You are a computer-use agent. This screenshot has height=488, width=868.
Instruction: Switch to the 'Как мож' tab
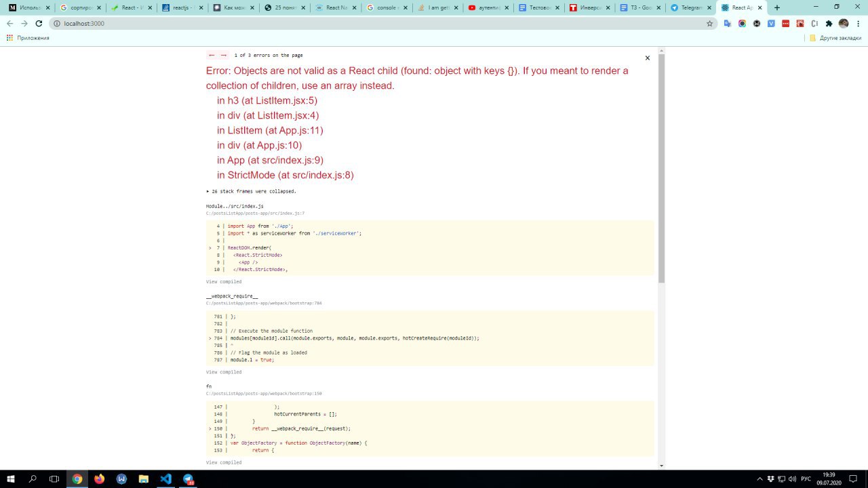tap(233, 7)
